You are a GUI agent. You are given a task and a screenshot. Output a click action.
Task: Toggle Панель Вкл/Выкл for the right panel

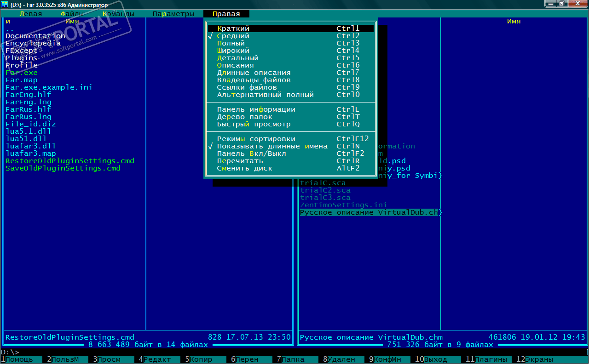click(290, 154)
